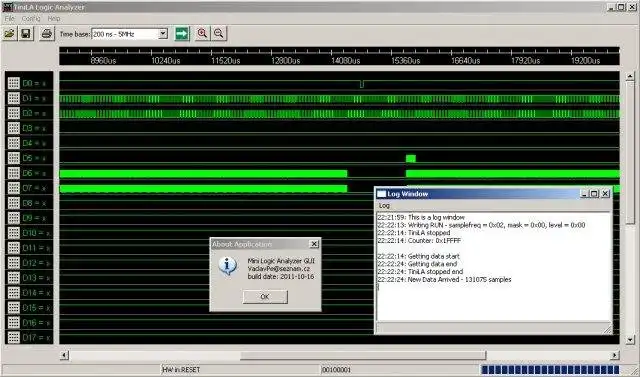The width and height of the screenshot is (640, 377).
Task: Click the 00100001 status bar value
Action: (336, 370)
